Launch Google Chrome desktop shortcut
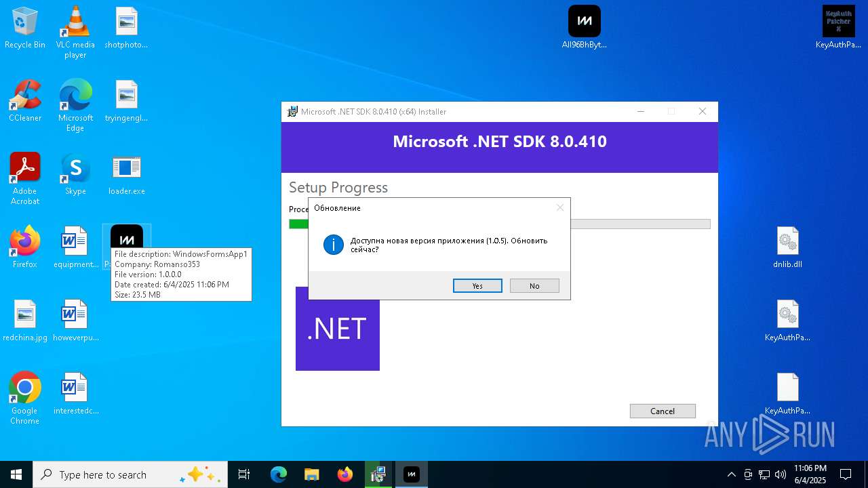The image size is (868, 488). [25, 399]
